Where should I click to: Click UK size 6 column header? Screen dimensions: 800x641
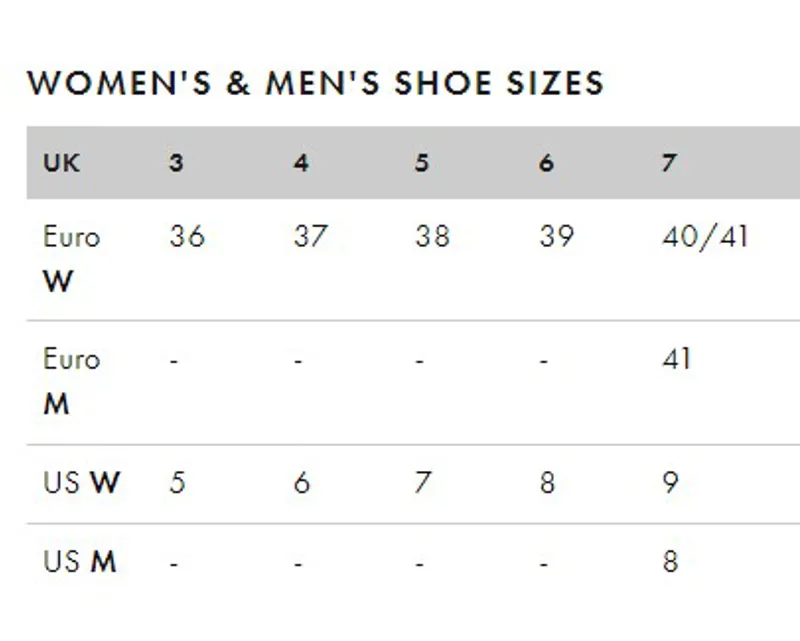546,163
